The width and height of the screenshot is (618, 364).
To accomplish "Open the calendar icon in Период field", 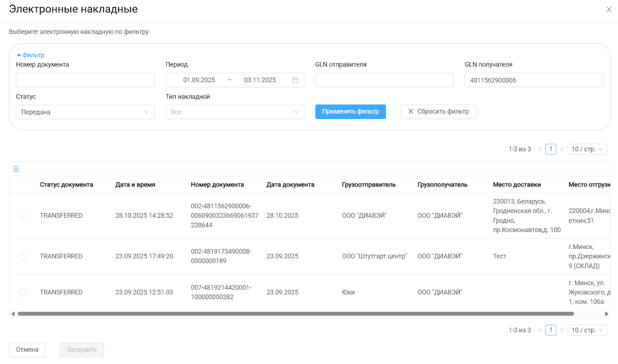I will pos(295,80).
